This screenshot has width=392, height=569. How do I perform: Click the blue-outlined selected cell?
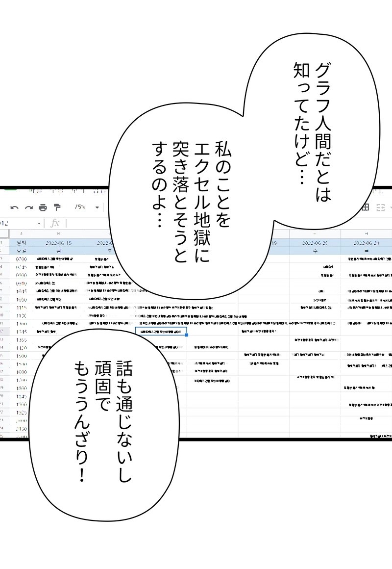[x=160, y=332]
